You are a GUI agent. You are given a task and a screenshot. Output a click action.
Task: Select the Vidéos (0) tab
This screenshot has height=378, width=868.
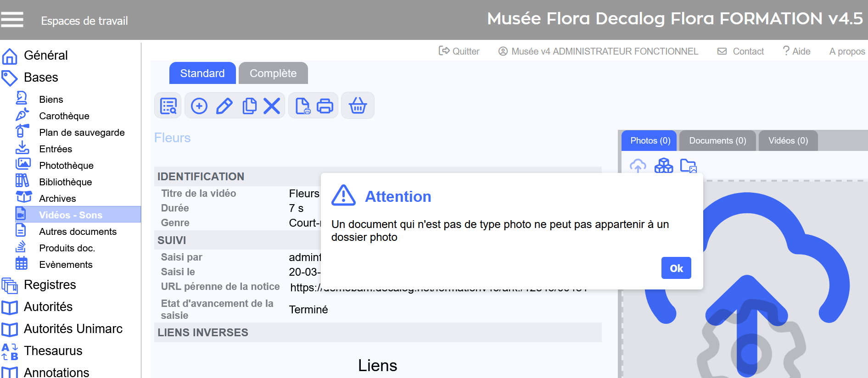788,141
